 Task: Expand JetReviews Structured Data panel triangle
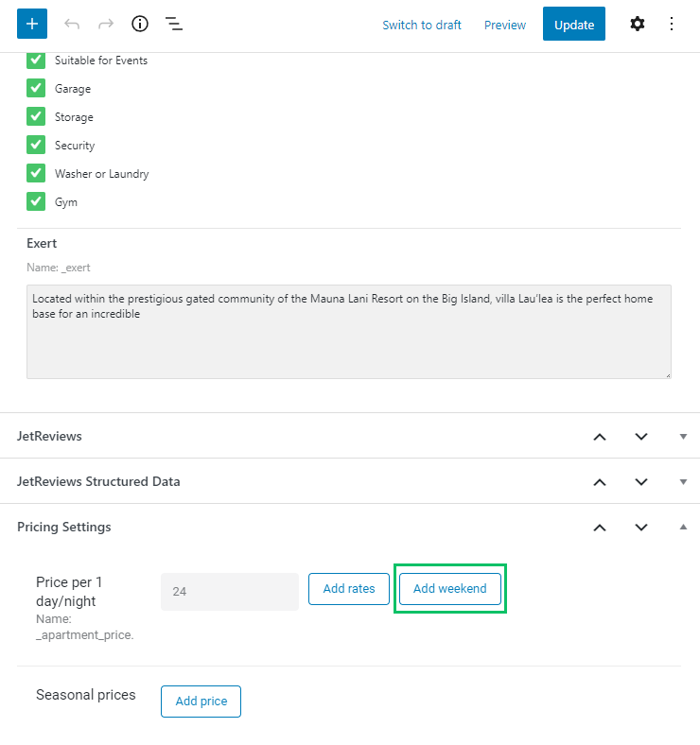click(683, 482)
